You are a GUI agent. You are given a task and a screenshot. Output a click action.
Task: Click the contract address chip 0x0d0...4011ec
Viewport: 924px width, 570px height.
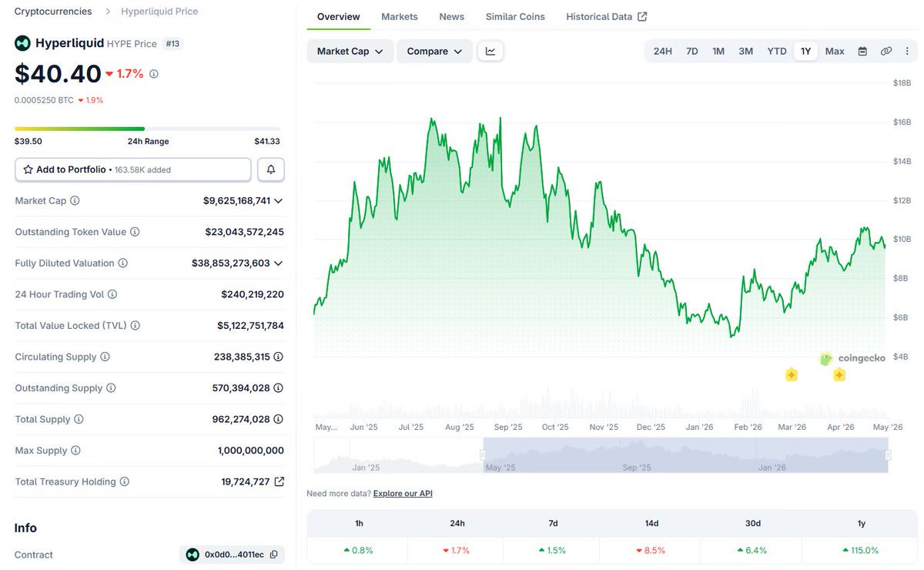(232, 555)
